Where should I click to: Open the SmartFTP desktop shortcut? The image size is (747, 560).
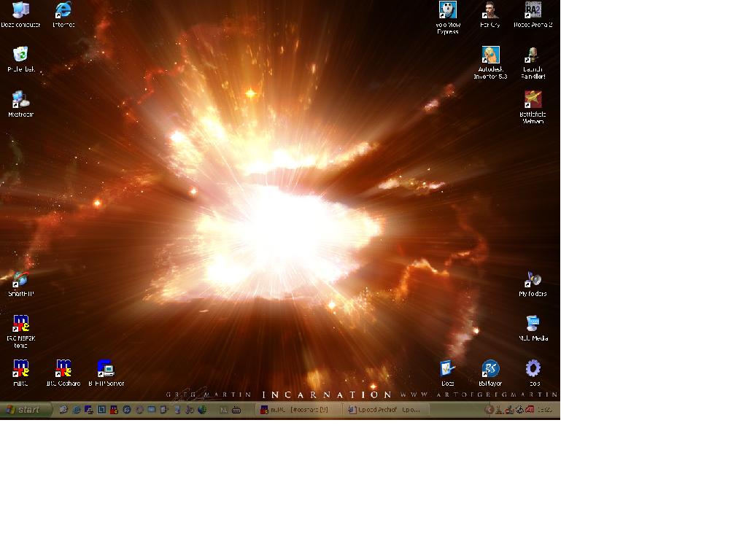click(20, 280)
